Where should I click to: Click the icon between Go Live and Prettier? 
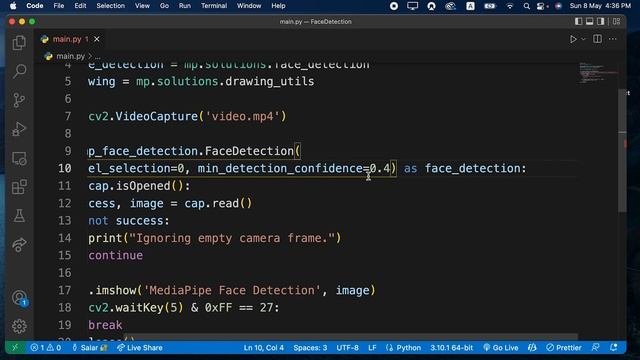point(532,348)
